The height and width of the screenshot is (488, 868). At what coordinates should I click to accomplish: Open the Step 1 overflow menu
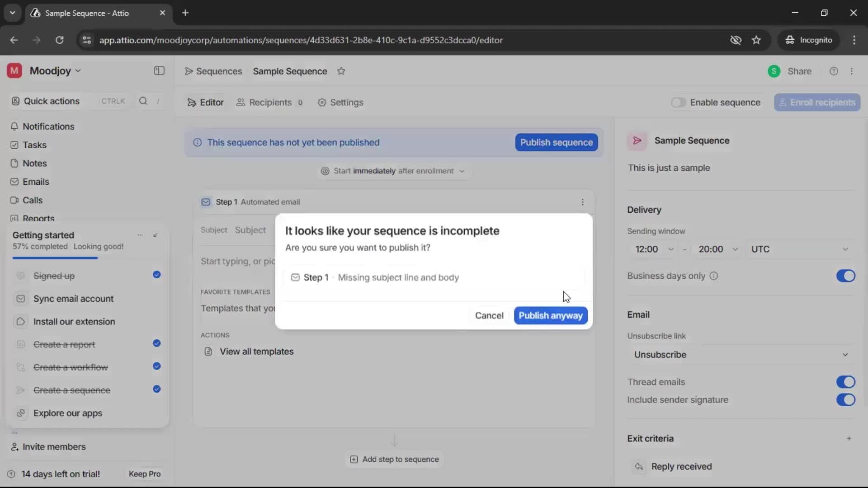[x=583, y=202]
